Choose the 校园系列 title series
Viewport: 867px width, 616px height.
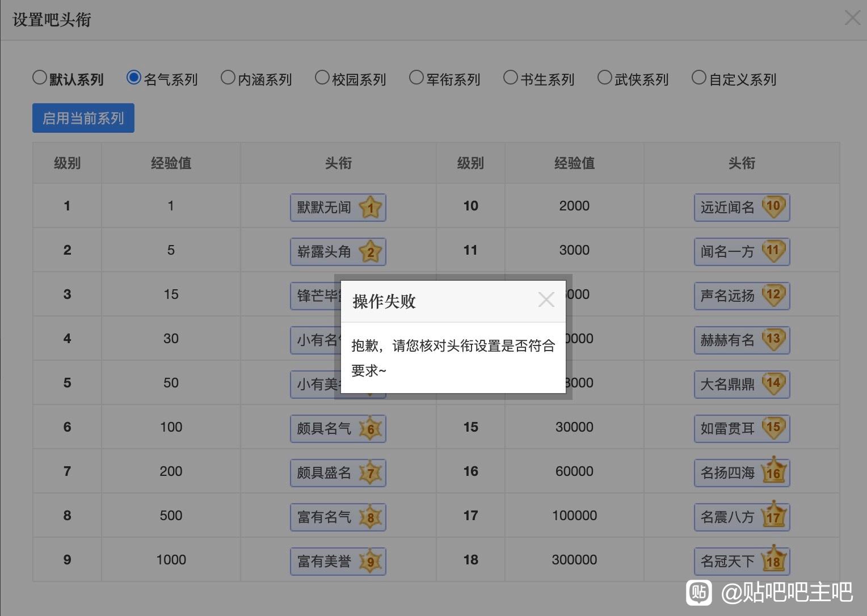coord(322,78)
